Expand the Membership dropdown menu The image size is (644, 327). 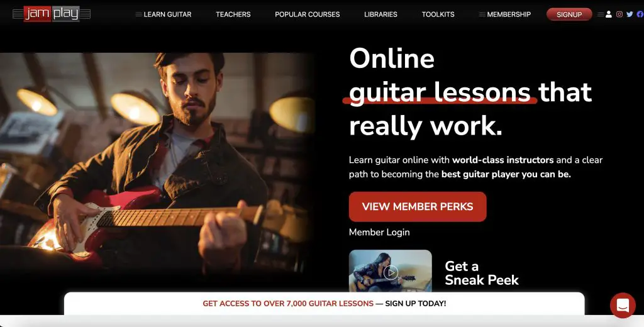[505, 14]
